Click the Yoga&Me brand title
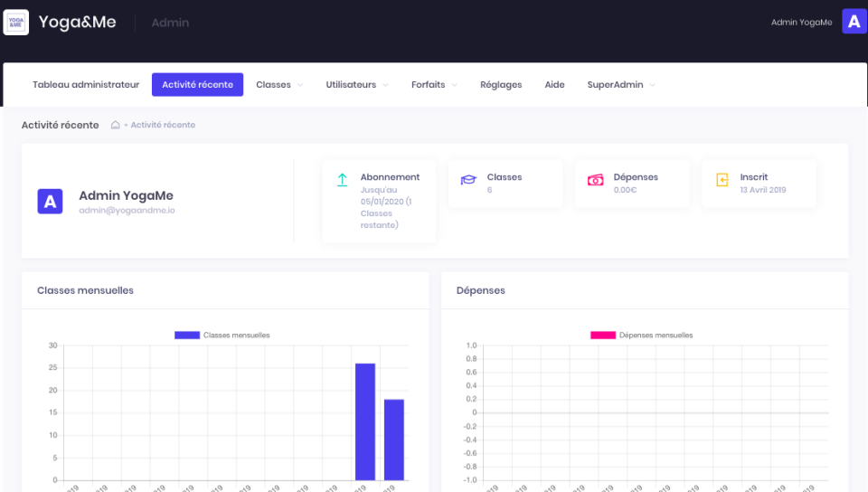Screen dimensions: 868x492 (78, 22)
